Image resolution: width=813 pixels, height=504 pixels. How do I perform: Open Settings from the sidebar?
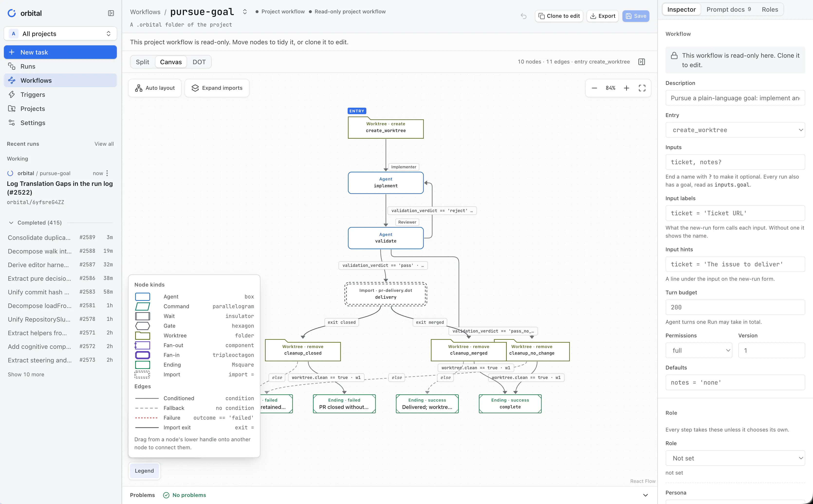click(x=60, y=123)
